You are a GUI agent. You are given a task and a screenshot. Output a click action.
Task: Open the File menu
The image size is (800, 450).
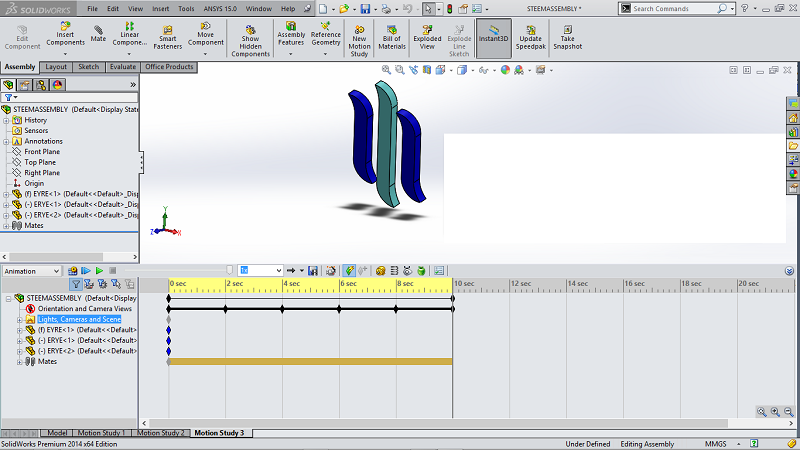[x=92, y=9]
